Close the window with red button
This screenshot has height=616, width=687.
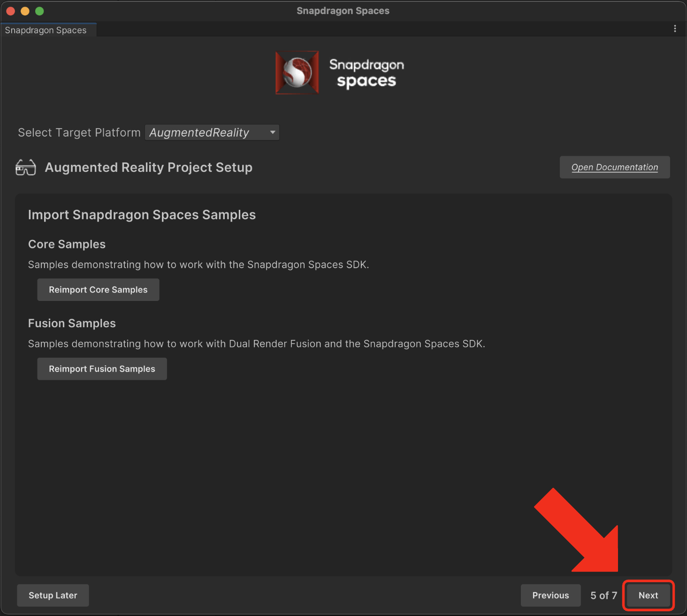tap(11, 11)
